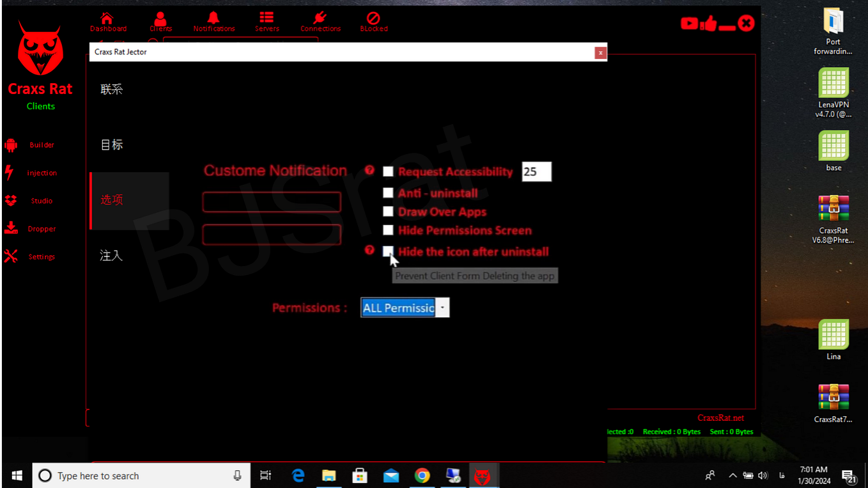Click the accessibility value field showing 25

[536, 171]
